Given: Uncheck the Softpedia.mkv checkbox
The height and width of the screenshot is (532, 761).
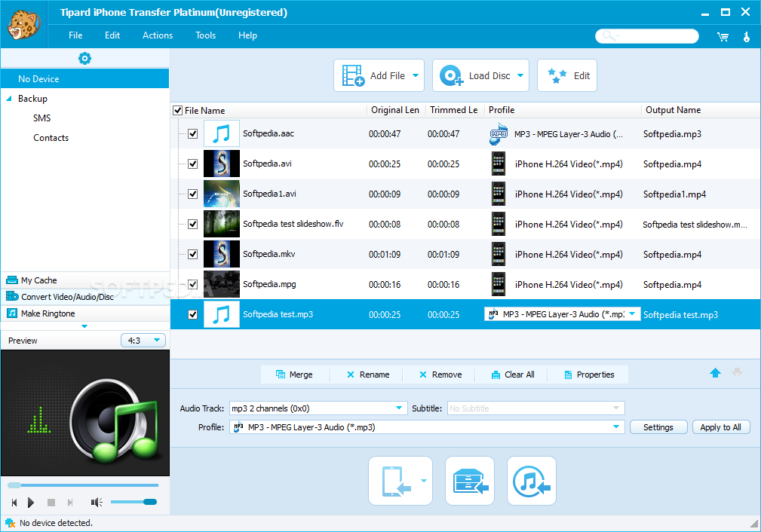Looking at the screenshot, I should 192,254.
